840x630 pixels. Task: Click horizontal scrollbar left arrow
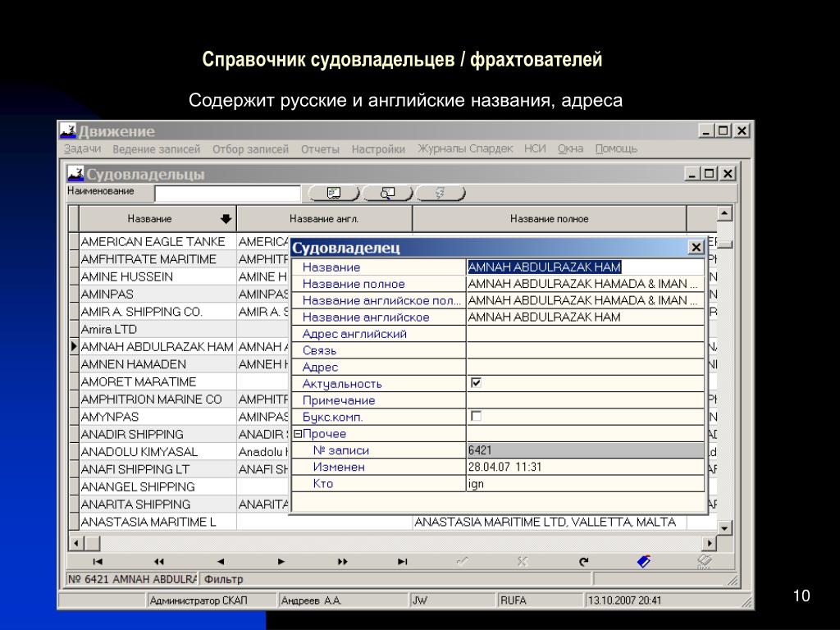click(x=76, y=543)
